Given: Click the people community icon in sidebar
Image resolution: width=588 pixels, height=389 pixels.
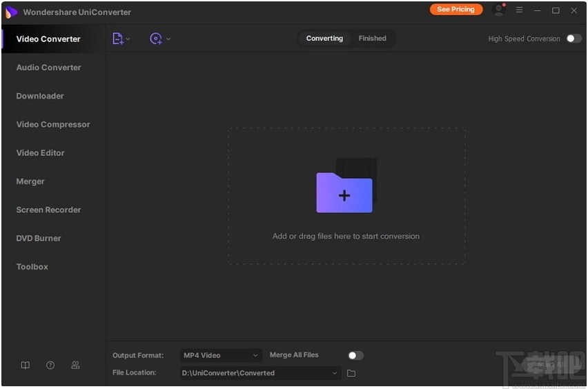Looking at the screenshot, I should click(x=75, y=365).
